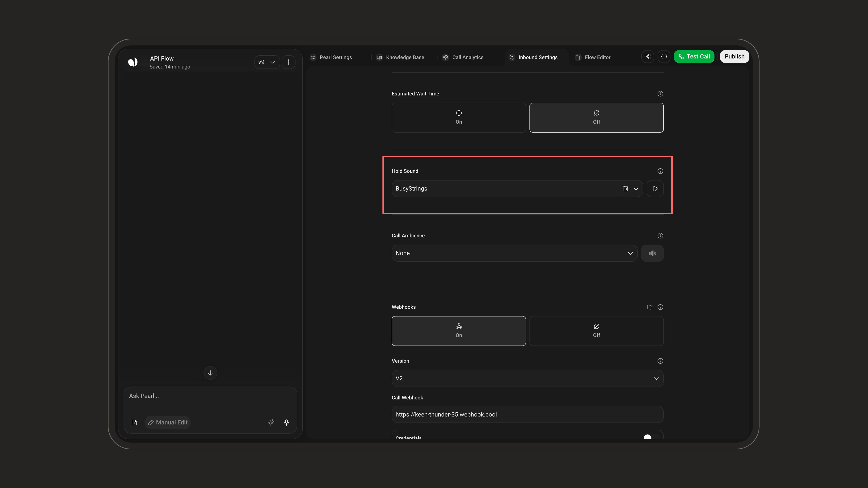Click the Call Ambience speaker preview button
Viewport: 868px width, 488px height.
652,253
